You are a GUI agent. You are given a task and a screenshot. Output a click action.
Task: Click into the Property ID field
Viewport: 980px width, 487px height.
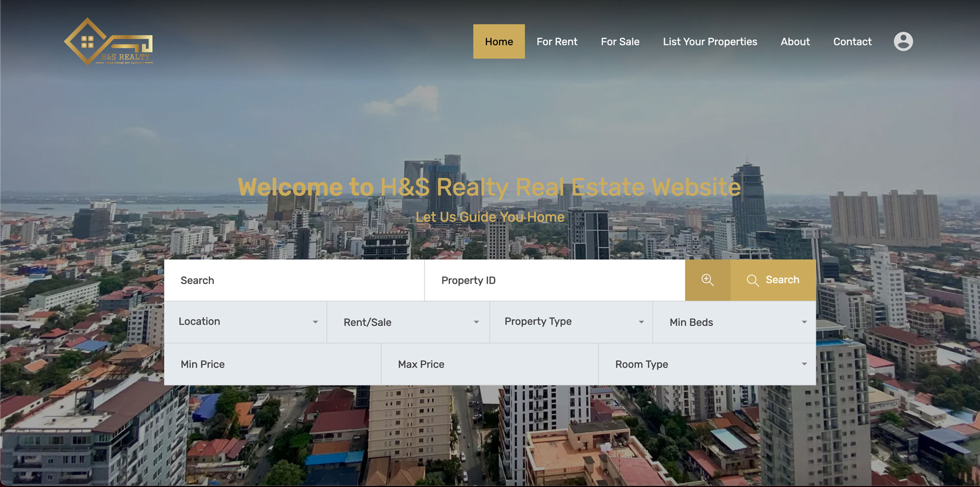pyautogui.click(x=554, y=280)
